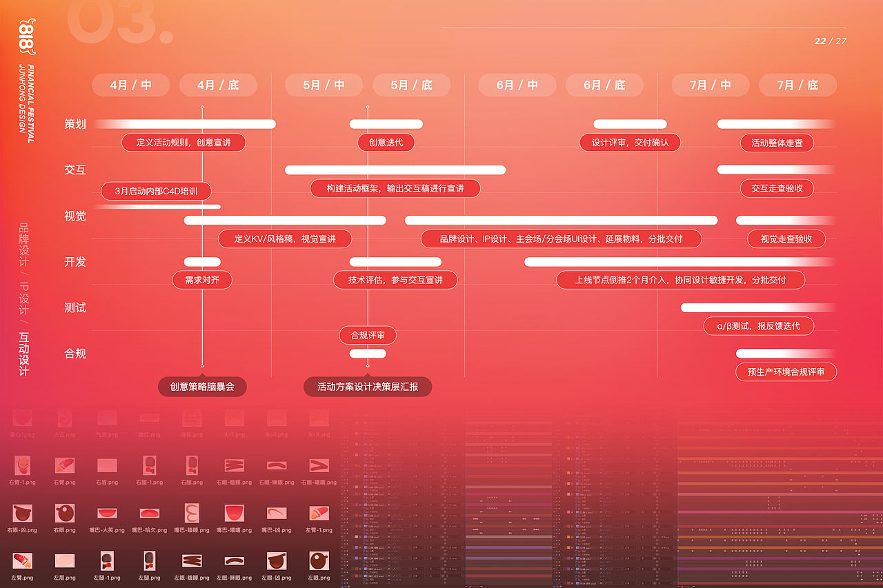
Task: Select the 左腿-1.png file icon
Action: pyautogui.click(x=107, y=560)
